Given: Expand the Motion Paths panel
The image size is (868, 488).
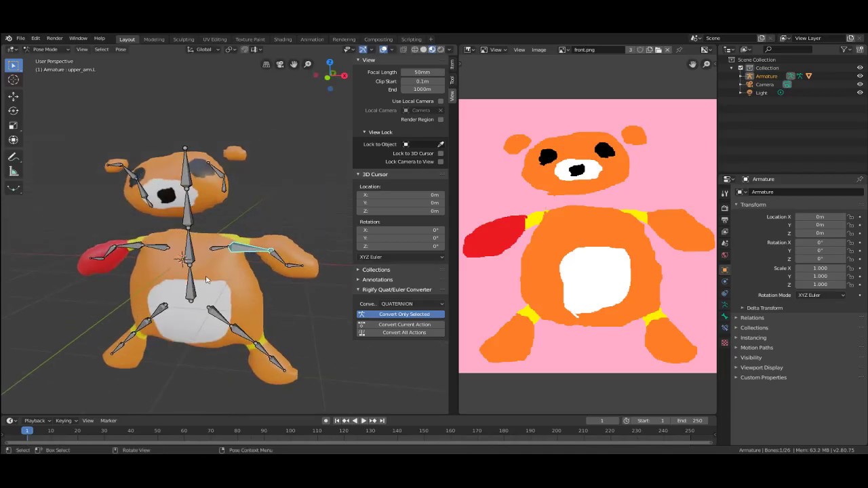Looking at the screenshot, I should tap(756, 348).
